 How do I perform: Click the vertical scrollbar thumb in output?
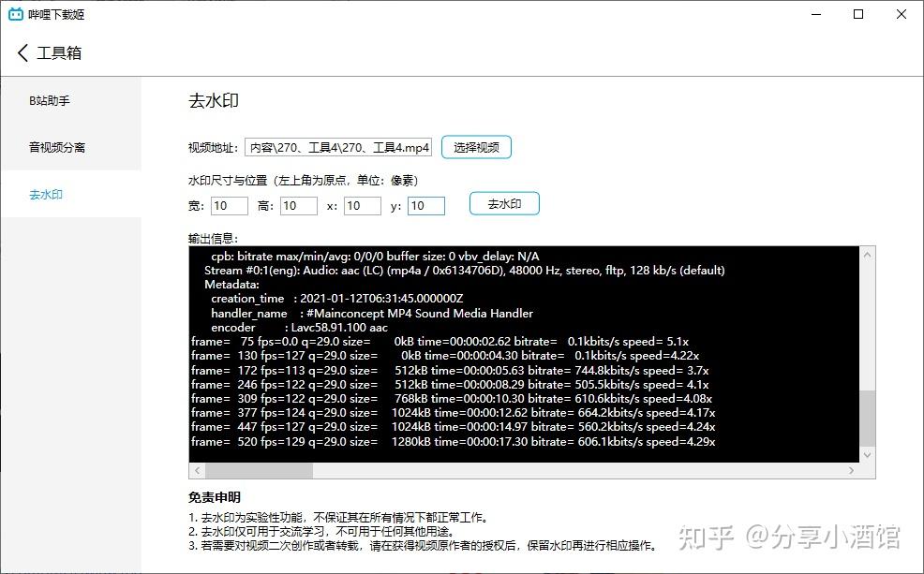(867, 418)
